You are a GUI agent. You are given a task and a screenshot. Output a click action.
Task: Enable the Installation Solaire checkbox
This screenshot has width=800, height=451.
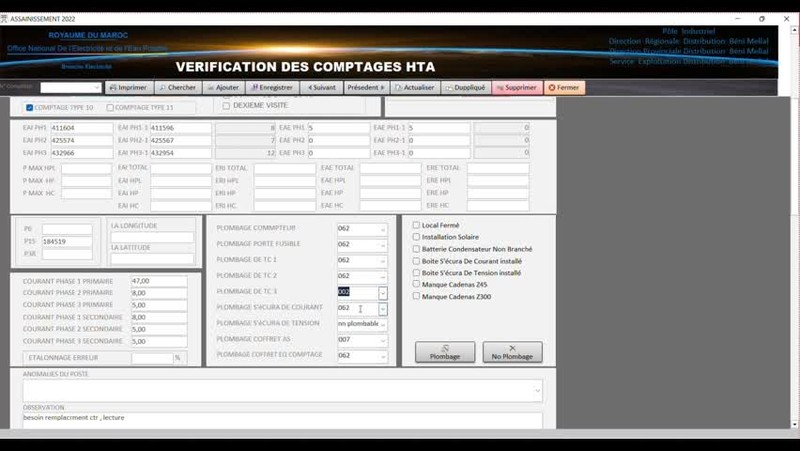tap(417, 237)
